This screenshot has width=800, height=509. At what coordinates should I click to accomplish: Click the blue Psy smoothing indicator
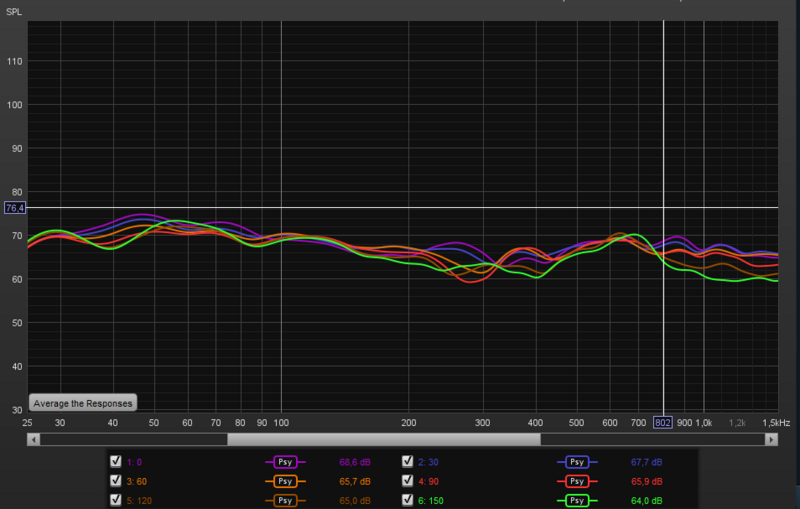[x=575, y=462]
